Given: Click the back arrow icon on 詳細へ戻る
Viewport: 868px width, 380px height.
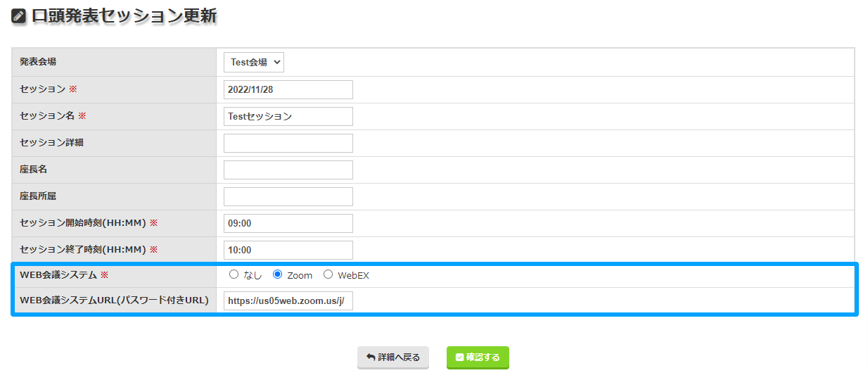Looking at the screenshot, I should [x=371, y=357].
